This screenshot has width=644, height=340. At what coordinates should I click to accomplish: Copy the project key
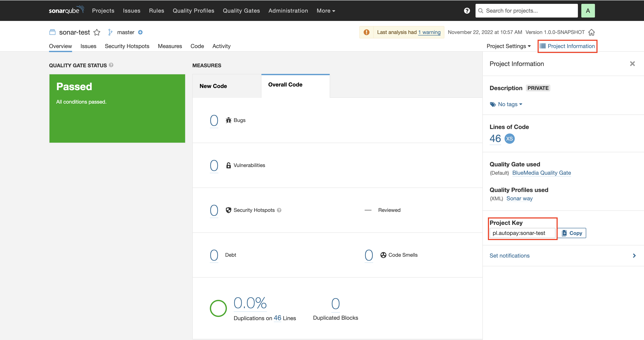coord(572,233)
